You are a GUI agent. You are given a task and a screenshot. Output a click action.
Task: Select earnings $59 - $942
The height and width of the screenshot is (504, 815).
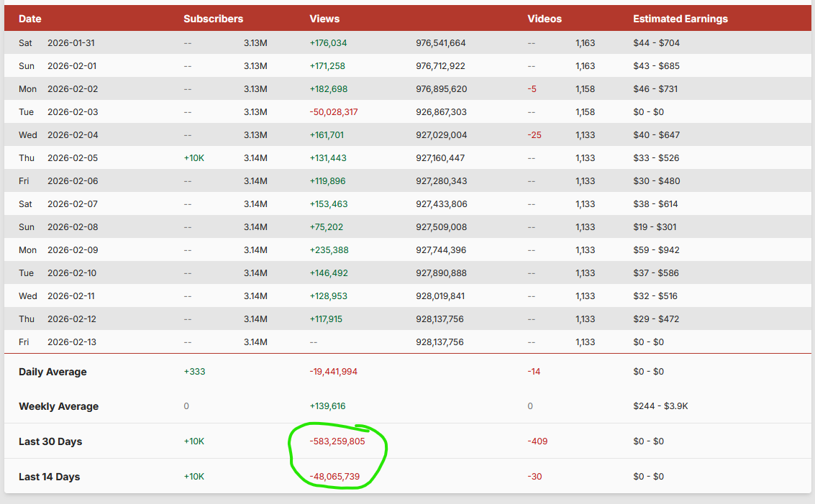(x=656, y=250)
